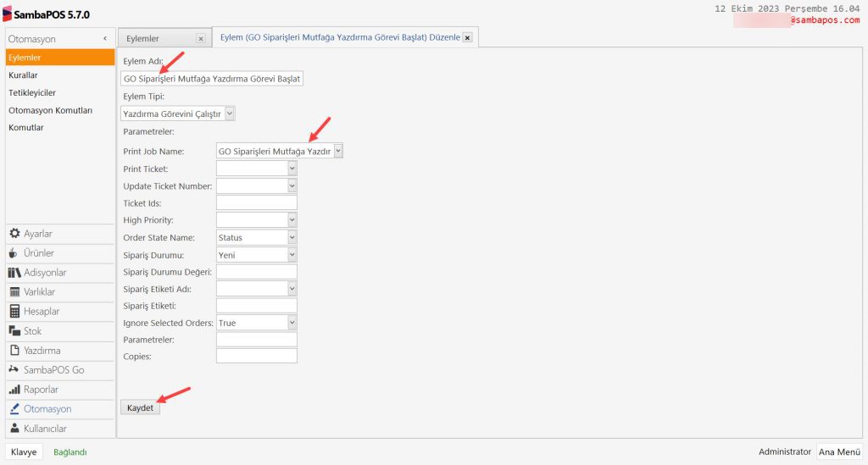Click the Copies input field

(x=257, y=356)
